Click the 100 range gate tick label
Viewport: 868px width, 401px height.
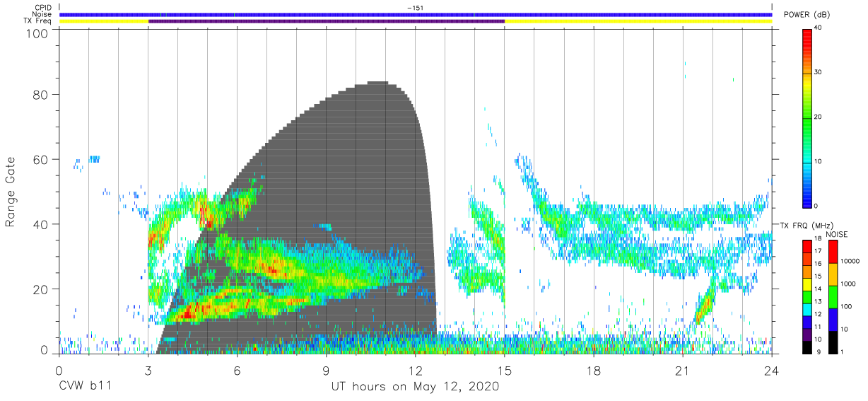coord(38,33)
